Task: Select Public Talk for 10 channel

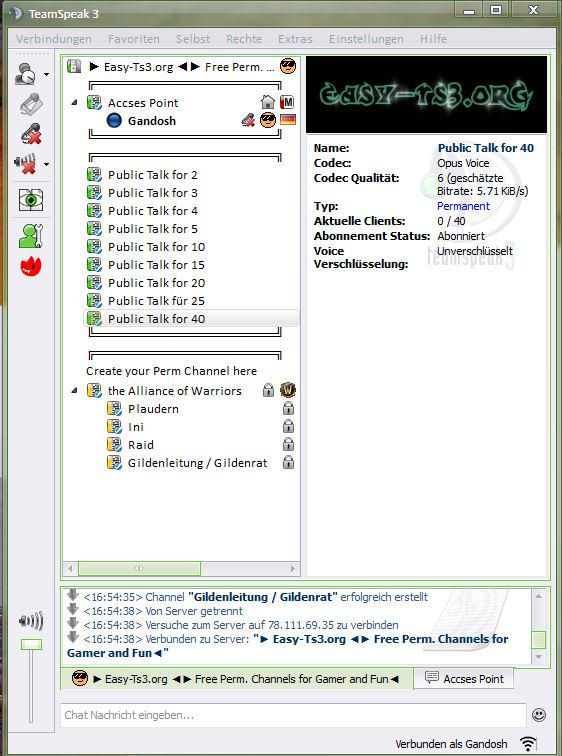Action: tap(157, 247)
